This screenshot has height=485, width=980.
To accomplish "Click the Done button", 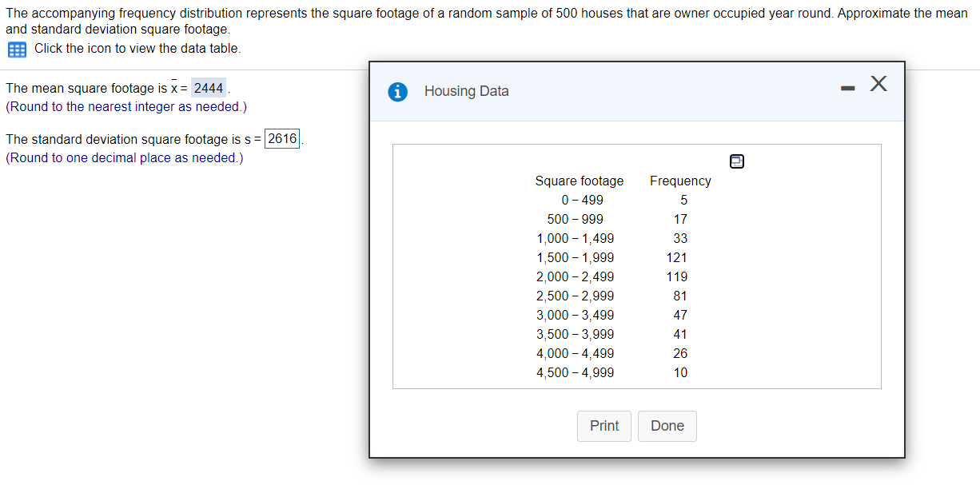I will pyautogui.click(x=667, y=426).
